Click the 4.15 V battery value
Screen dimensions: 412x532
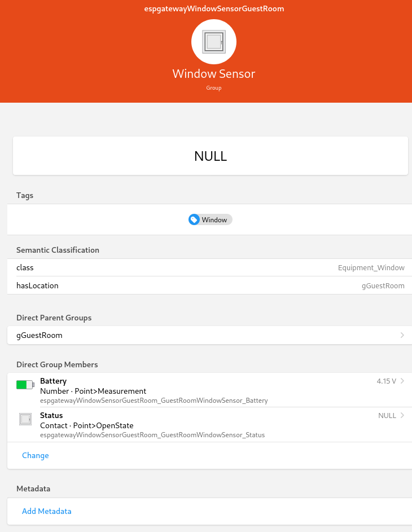click(386, 381)
